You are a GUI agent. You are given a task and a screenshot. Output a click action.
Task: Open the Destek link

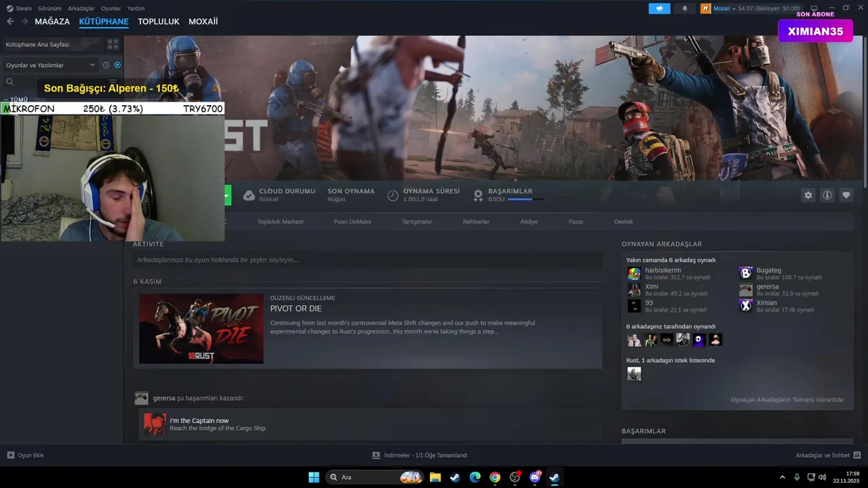tap(623, 222)
